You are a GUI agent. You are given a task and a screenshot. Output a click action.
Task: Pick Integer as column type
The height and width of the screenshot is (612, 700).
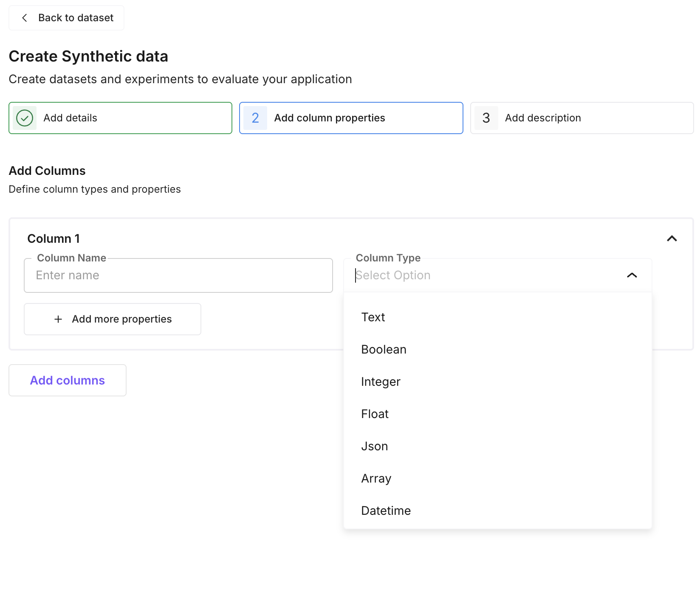coord(381,382)
